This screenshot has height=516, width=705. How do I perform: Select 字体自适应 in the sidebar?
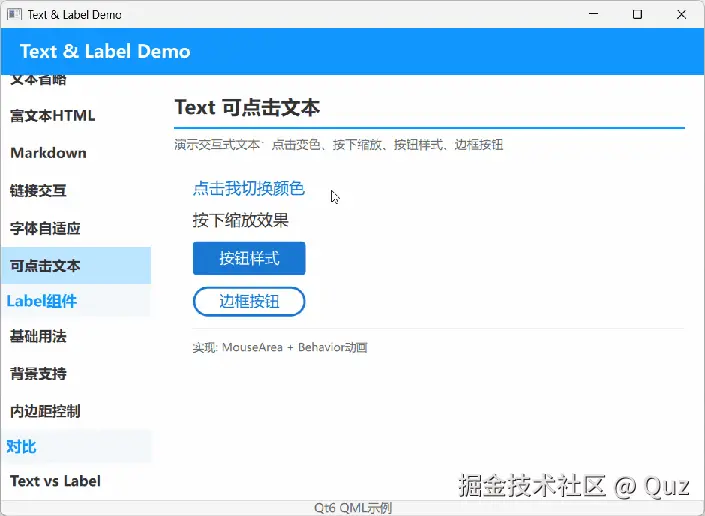coord(76,228)
